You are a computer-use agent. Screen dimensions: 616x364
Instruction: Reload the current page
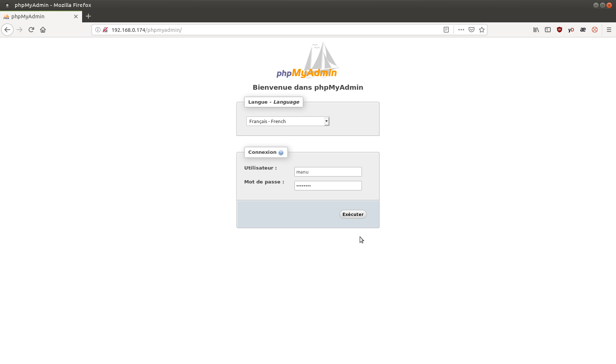point(31,30)
